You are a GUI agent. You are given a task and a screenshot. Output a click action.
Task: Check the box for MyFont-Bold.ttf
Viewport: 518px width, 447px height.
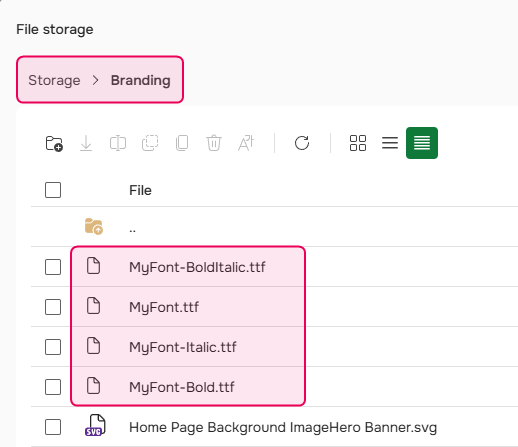53,387
